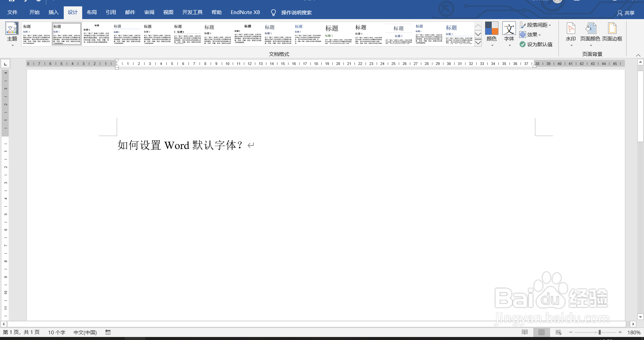Collapse the ribbon with the chevron
644x340 pixels.
point(638,55)
